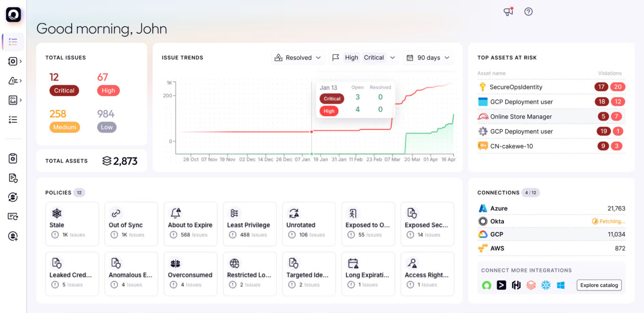Screen dimensions: 644x313
Task: Click SecureOpsIdentity's 20 high violations badge
Action: pyautogui.click(x=618, y=87)
